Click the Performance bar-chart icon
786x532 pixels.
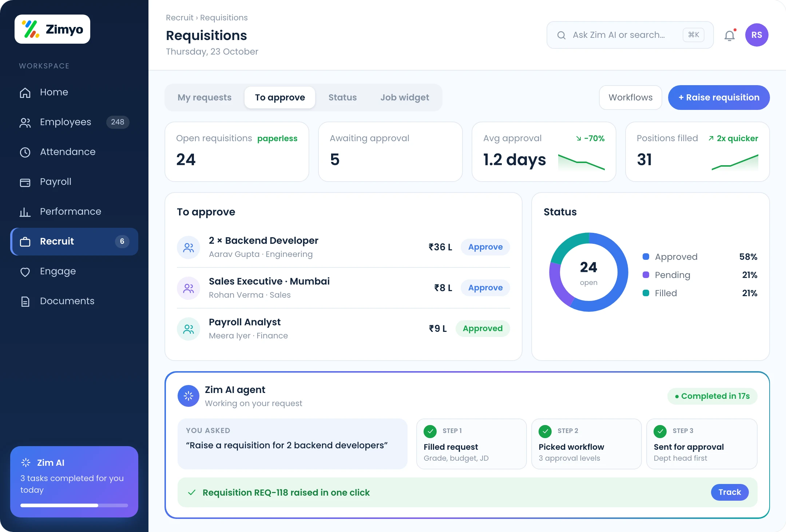pyautogui.click(x=25, y=212)
